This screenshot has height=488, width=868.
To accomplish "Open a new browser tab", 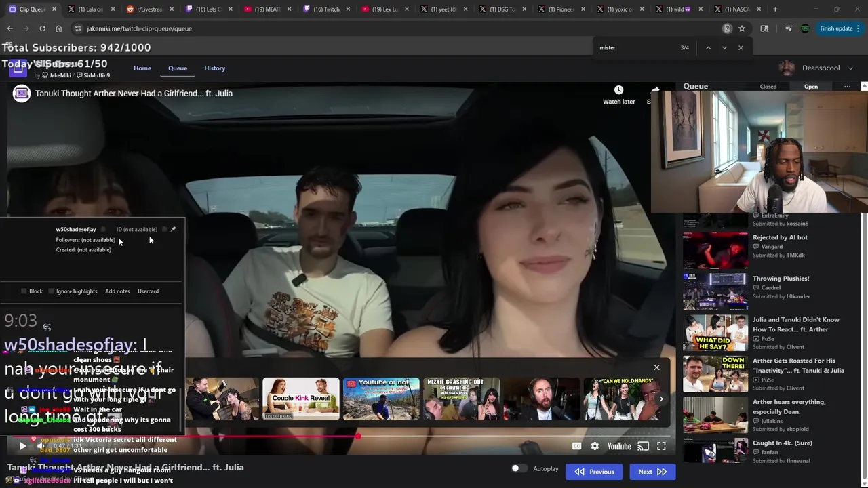I will [776, 9].
